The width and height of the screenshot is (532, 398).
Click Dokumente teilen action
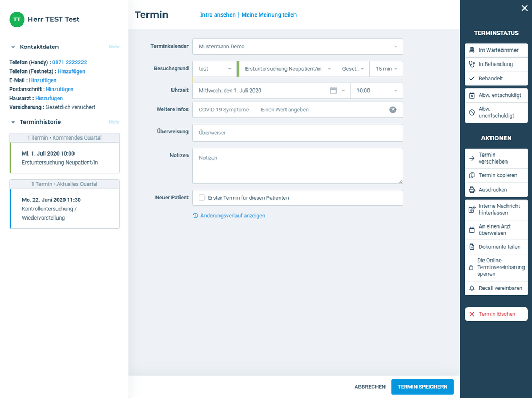coord(496,247)
